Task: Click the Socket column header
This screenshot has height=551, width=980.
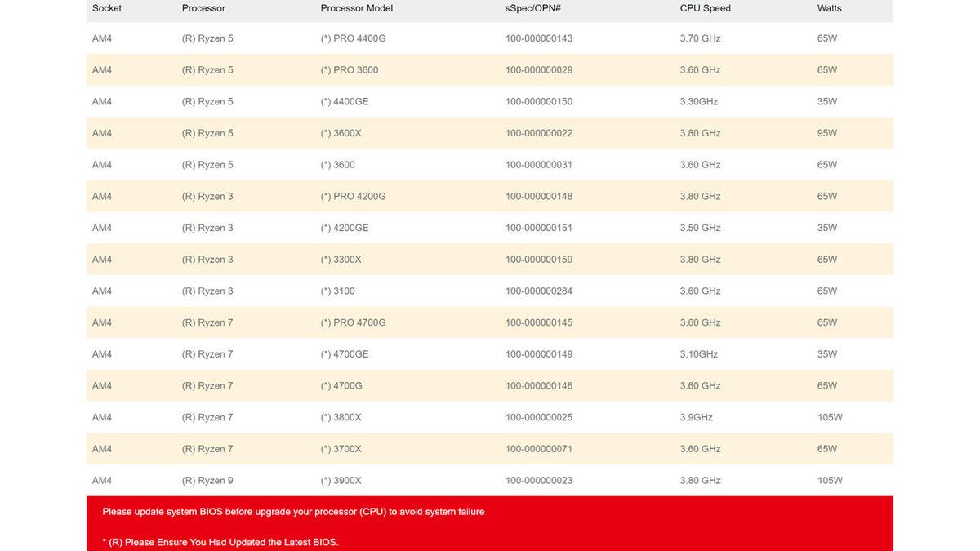Action: point(107,8)
